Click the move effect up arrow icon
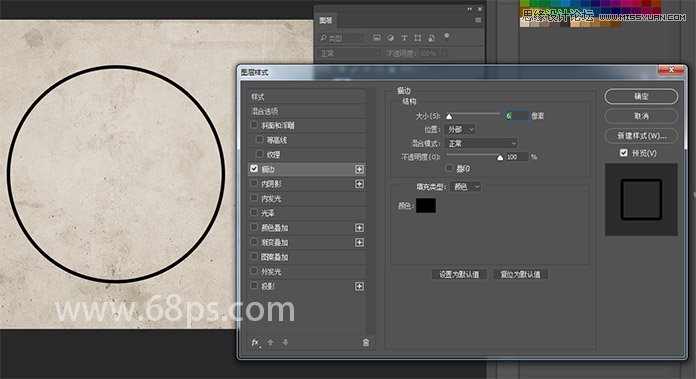Image resolution: width=696 pixels, height=379 pixels. tap(270, 343)
